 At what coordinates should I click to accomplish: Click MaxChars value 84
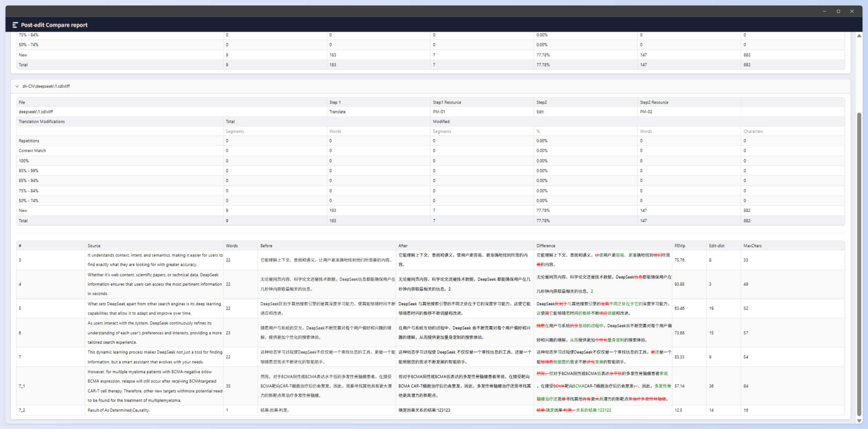[x=746, y=386]
